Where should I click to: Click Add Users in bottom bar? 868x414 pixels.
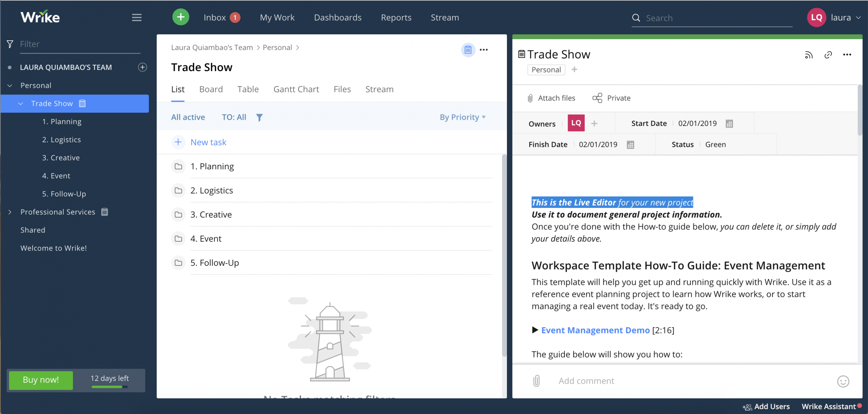tap(766, 406)
